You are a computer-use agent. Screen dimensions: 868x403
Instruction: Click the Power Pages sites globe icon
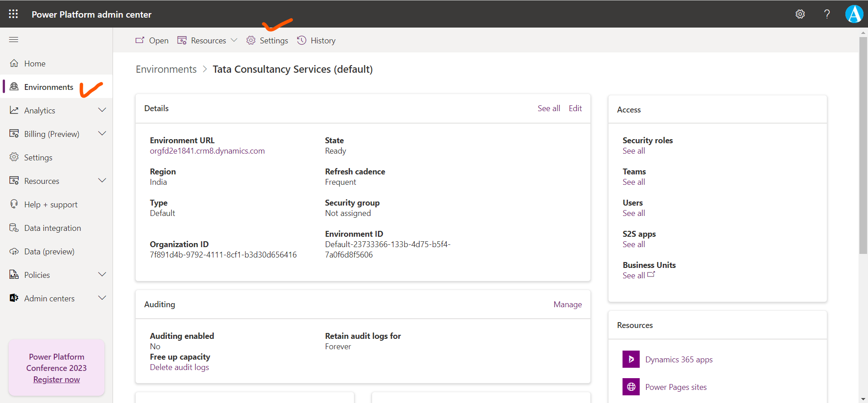coord(631,387)
